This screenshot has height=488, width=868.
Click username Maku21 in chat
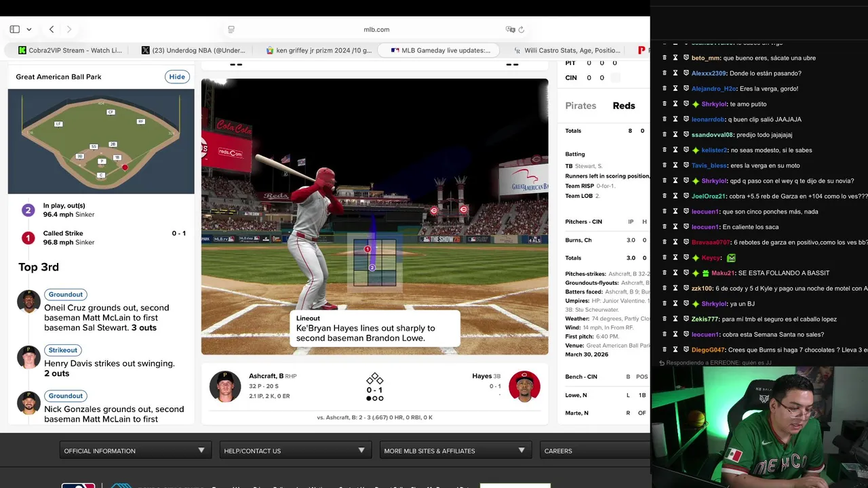723,273
